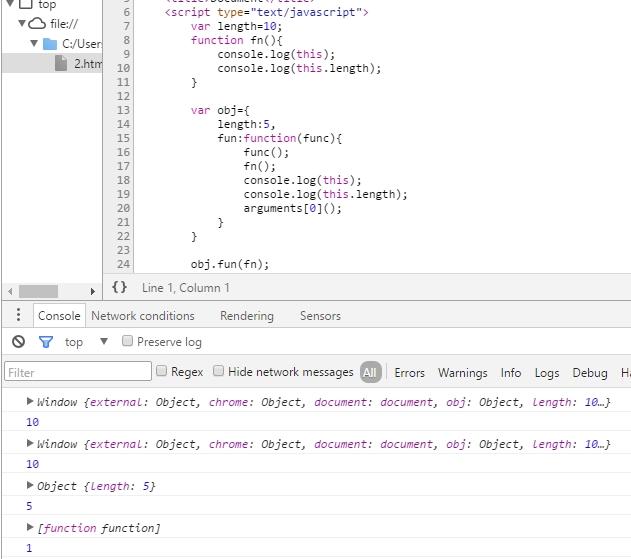Enable the Preserve log checkbox
Viewport: 631px width, 559px height.
(127, 341)
